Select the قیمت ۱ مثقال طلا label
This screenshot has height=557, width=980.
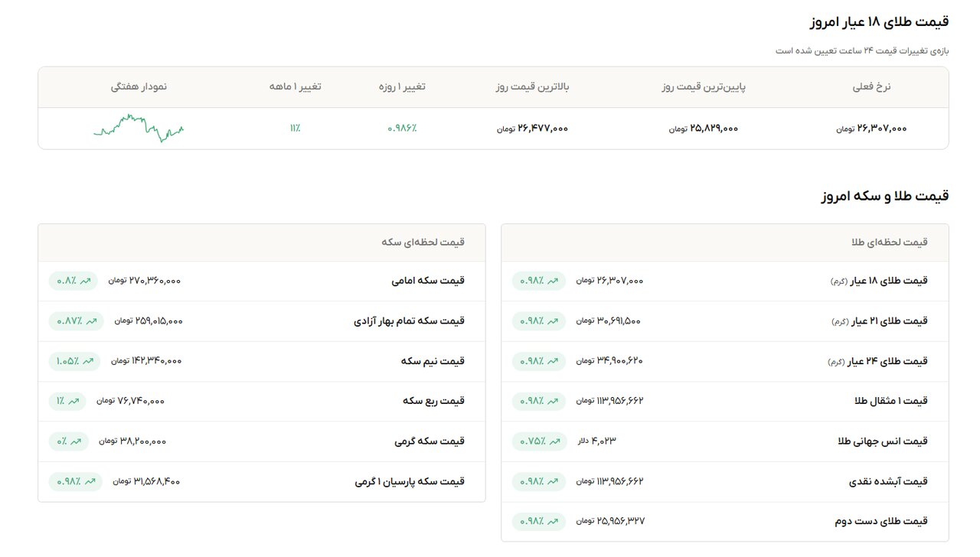(x=891, y=401)
